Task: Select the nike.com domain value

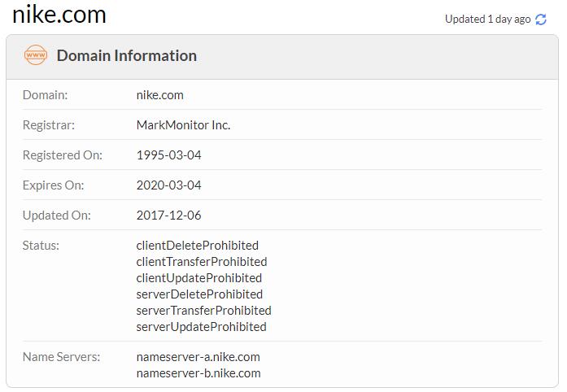Action: click(x=159, y=95)
